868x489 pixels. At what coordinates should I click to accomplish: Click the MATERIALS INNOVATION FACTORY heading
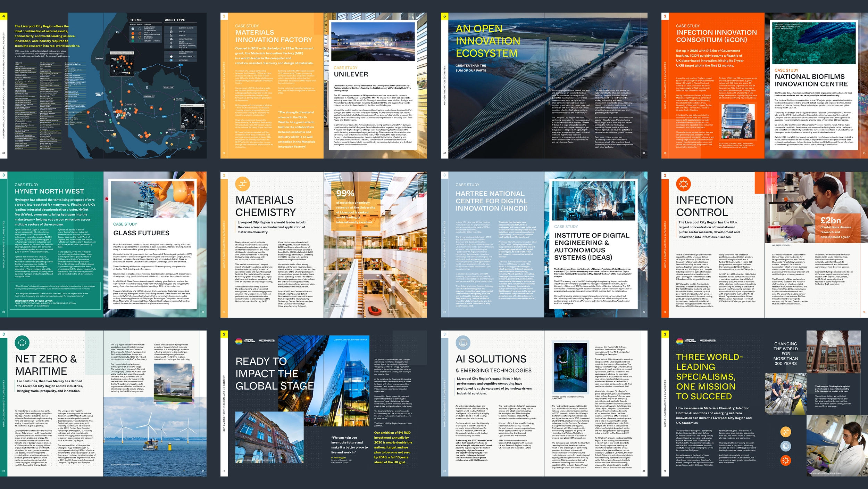(273, 36)
